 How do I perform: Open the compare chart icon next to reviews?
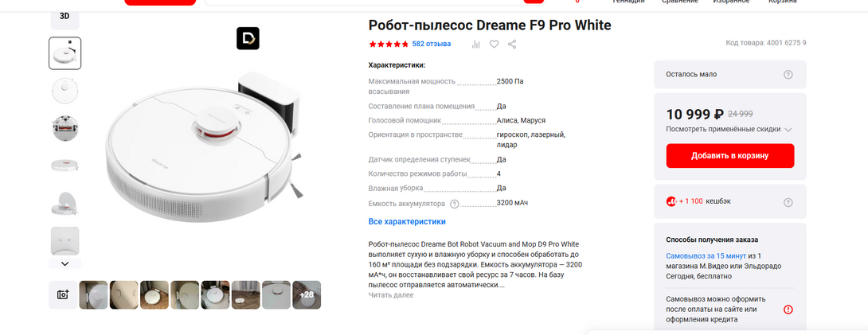click(x=475, y=45)
